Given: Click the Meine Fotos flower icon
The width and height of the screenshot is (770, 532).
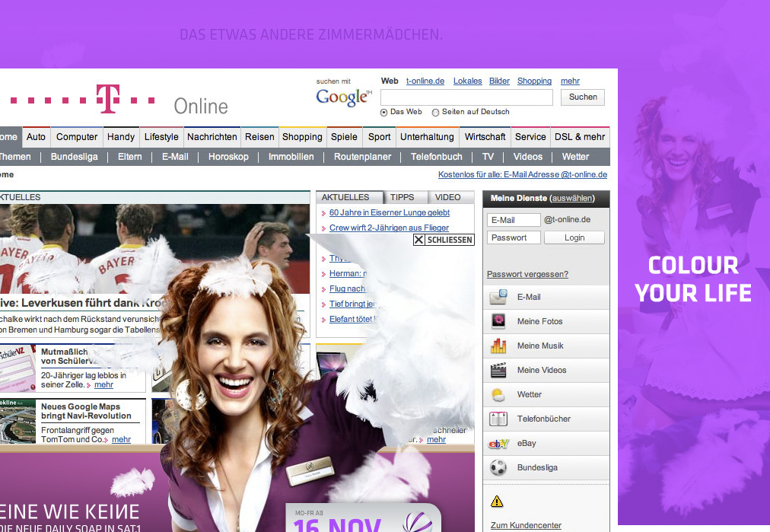Looking at the screenshot, I should (x=498, y=321).
